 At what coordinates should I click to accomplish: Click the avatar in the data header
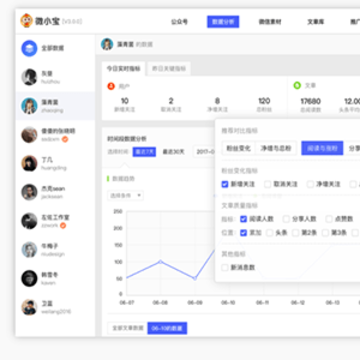[107, 44]
